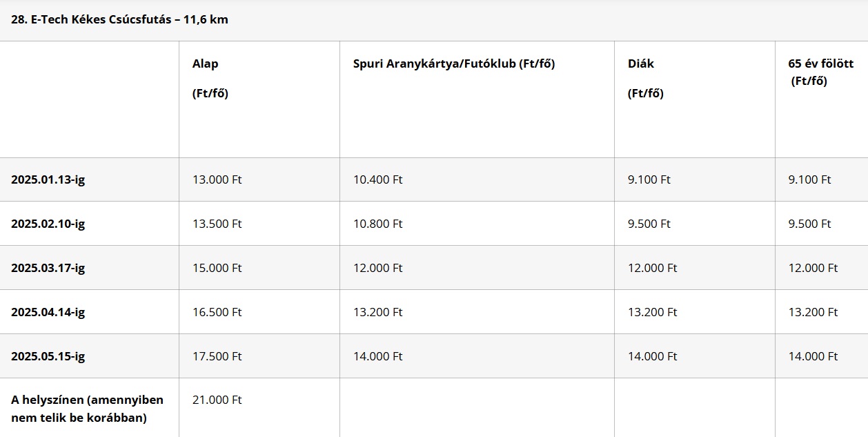The width and height of the screenshot is (868, 437).
Task: Click the 10.800 Ft Aranykártya price cell
Action: 377,224
